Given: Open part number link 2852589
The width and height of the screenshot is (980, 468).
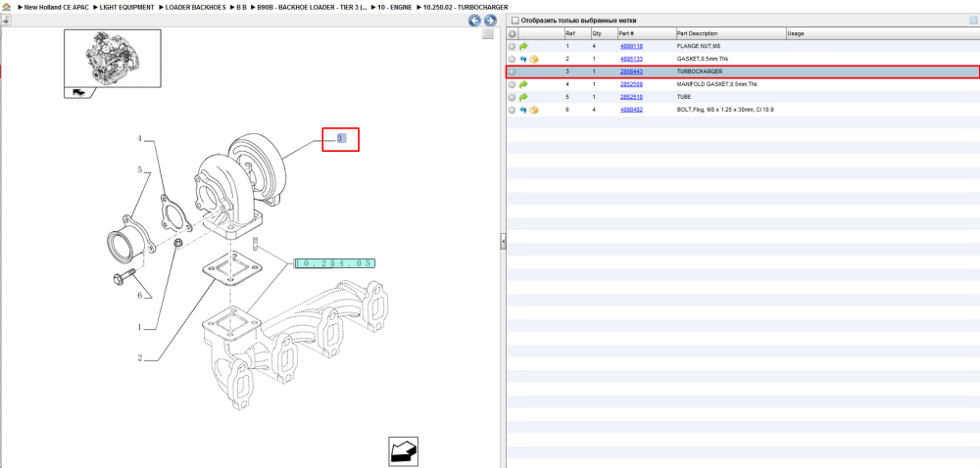Looking at the screenshot, I should (631, 84).
